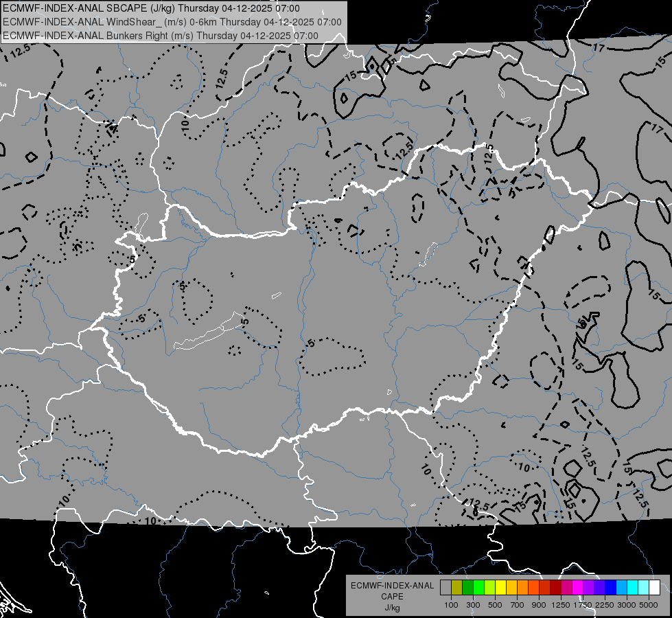
Task: Click the 500 value label in the legend
Action: 495,605
